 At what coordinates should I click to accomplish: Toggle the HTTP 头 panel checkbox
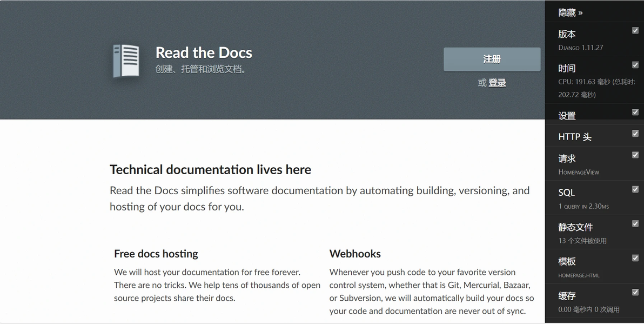coord(635,133)
